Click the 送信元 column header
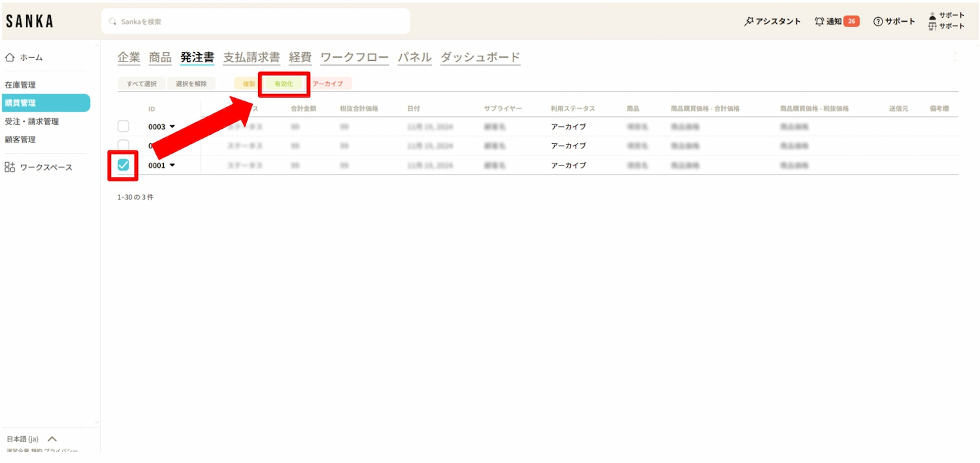This screenshot has width=980, height=463. pyautogui.click(x=898, y=109)
